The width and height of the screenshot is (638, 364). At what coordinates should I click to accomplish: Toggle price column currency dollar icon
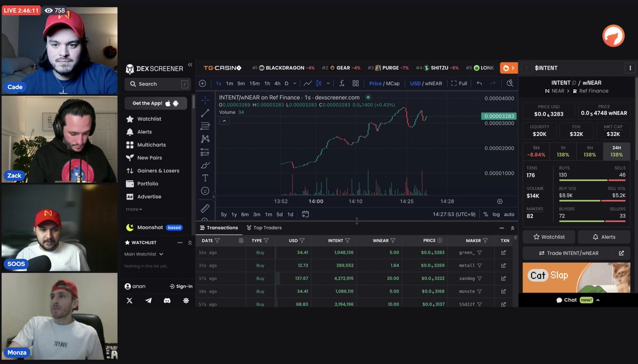tap(440, 241)
